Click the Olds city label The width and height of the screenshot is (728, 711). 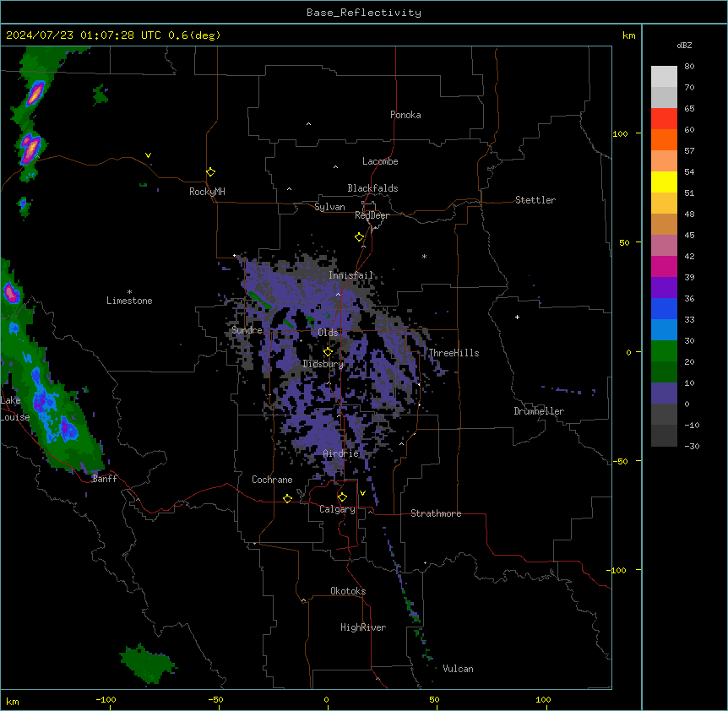tap(328, 333)
